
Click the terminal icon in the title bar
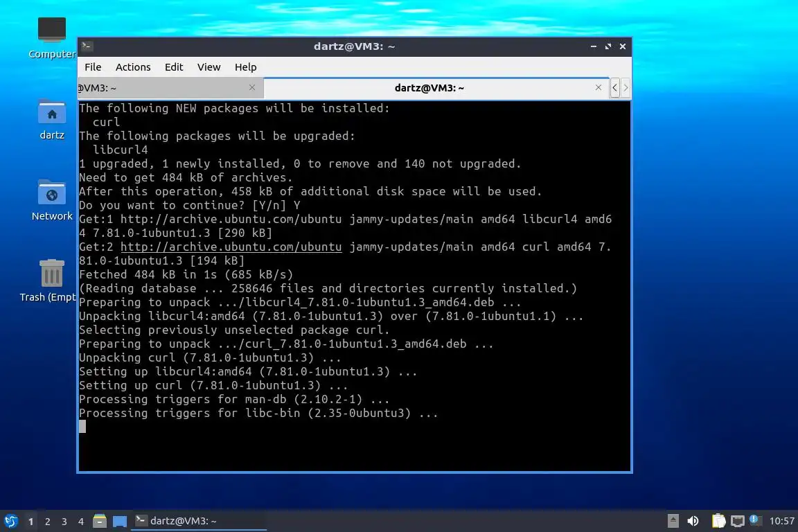[x=87, y=46]
